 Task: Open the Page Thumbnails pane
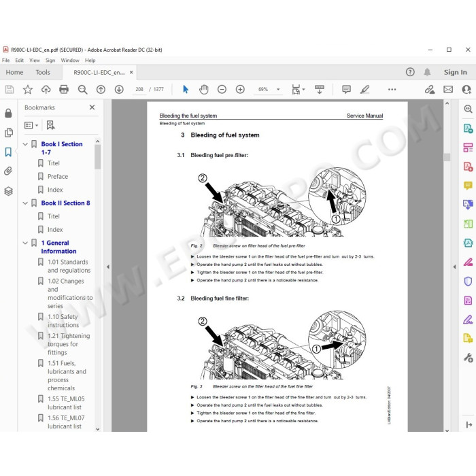pyautogui.click(x=8, y=133)
